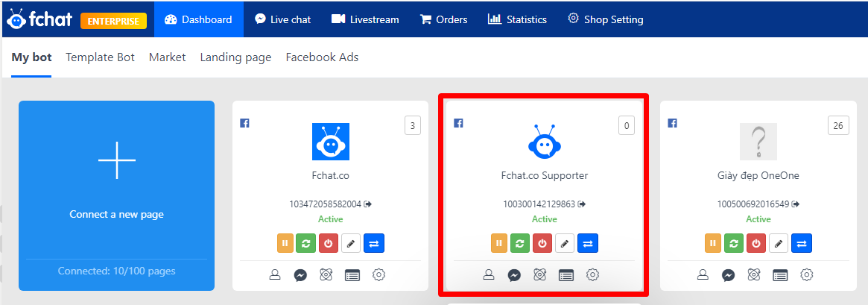Click the Facebook icon on the Fchat.co card
The image size is (868, 305).
tap(244, 123)
